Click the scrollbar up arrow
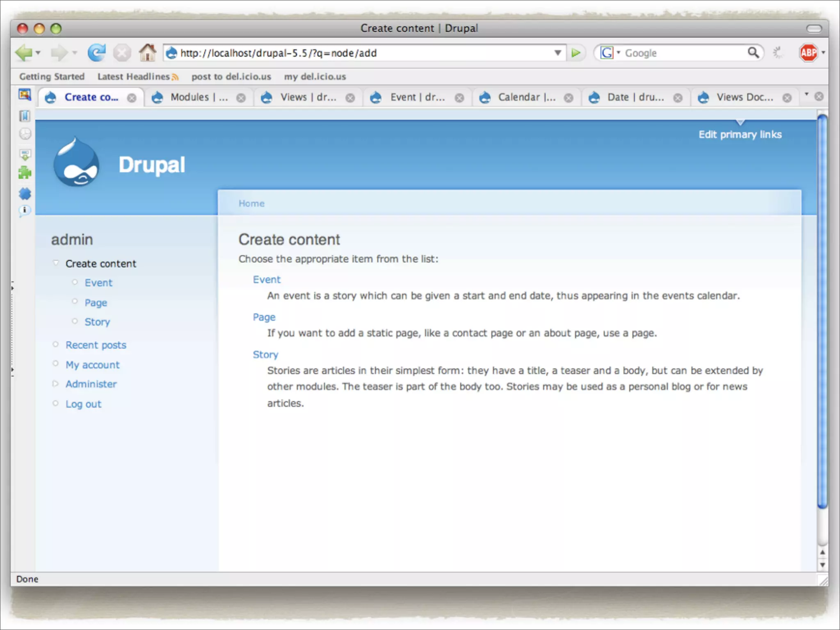This screenshot has width=840, height=630. click(x=822, y=552)
